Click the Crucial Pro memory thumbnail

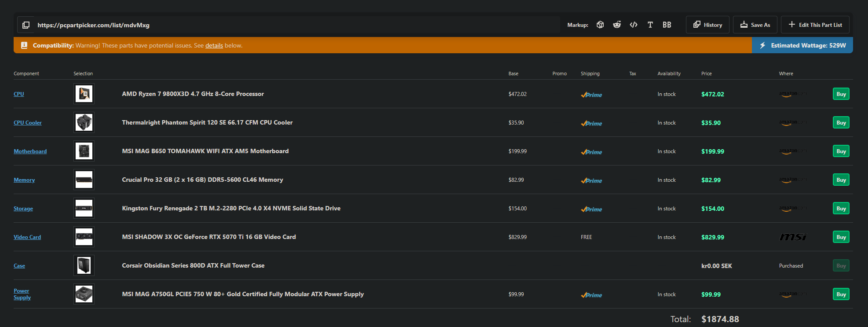[84, 180]
